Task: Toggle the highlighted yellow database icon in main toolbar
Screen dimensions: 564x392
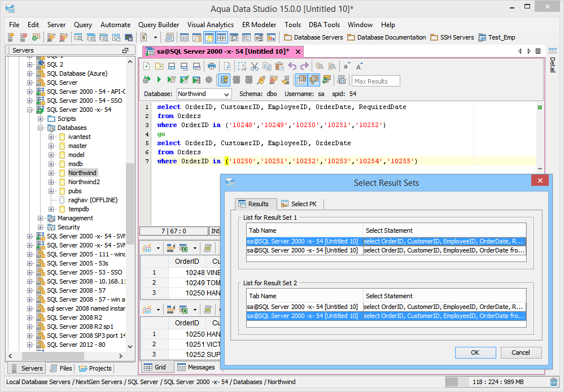Action: (208, 37)
